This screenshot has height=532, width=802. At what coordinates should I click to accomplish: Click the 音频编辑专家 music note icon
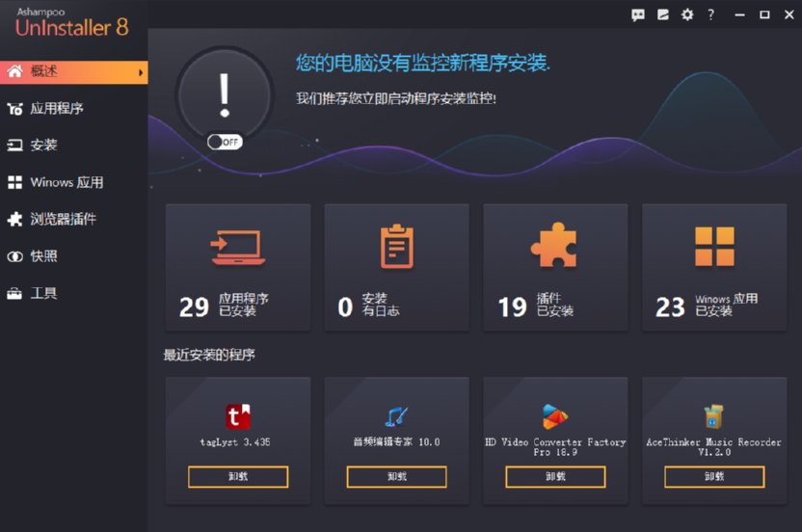pyautogui.click(x=396, y=417)
